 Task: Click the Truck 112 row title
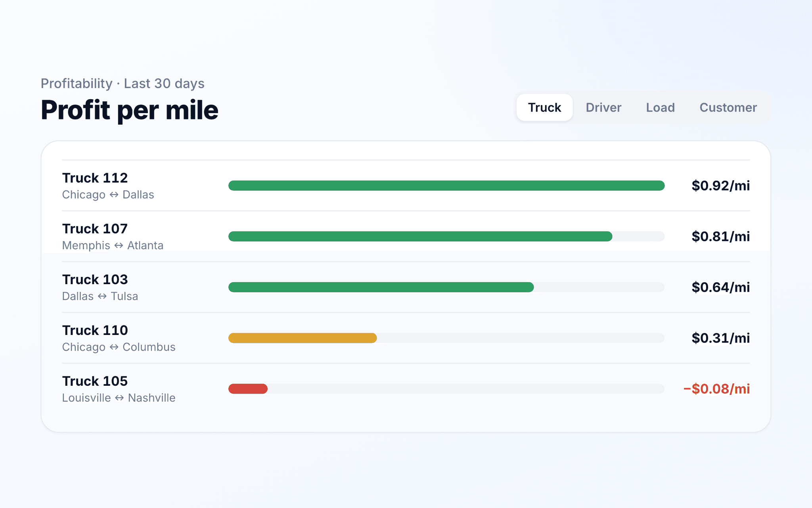tap(95, 178)
